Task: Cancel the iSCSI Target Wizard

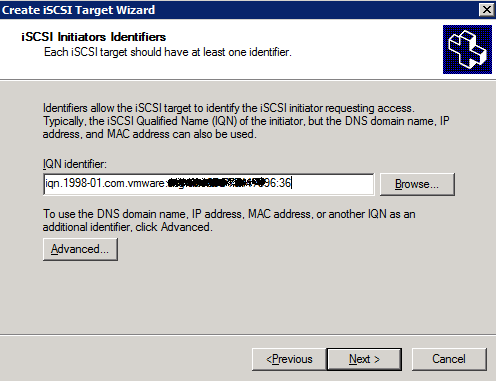Action: (x=449, y=359)
